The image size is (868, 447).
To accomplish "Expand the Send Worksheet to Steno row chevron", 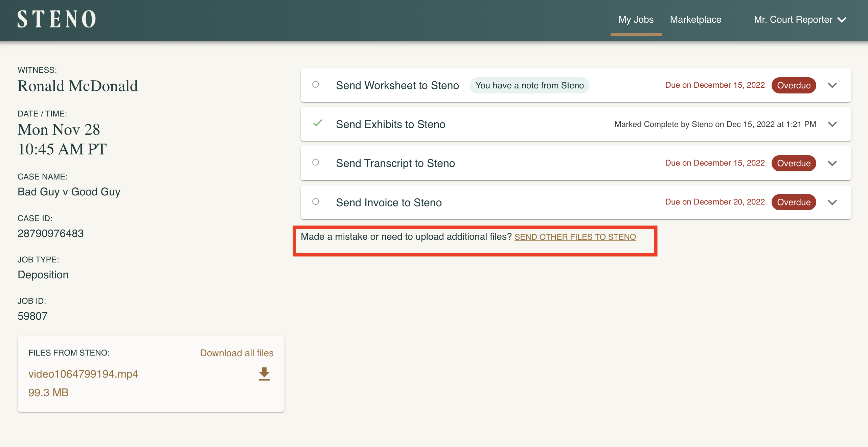I will [832, 85].
